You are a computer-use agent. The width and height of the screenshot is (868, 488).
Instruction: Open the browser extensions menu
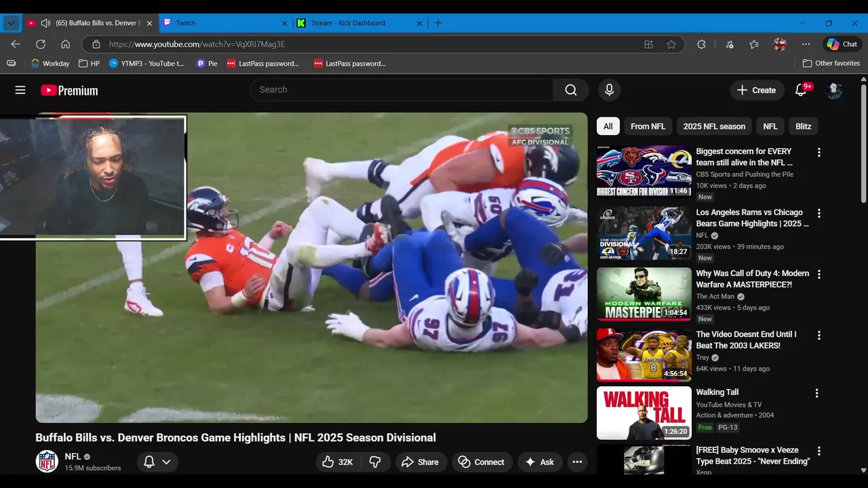coord(701,44)
